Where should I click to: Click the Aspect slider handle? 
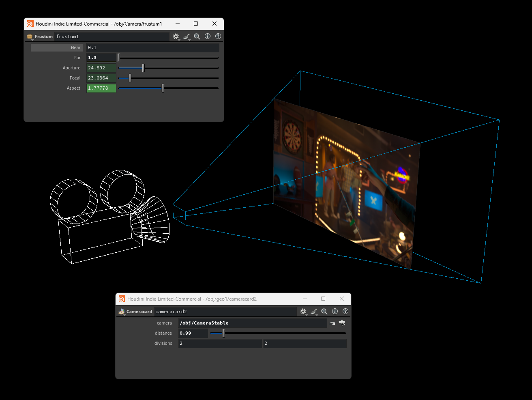[163, 88]
